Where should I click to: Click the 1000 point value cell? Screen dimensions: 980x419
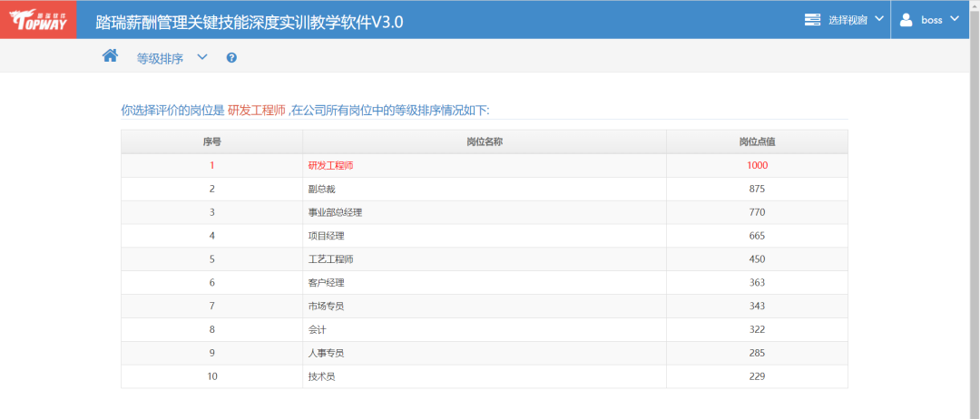click(757, 165)
